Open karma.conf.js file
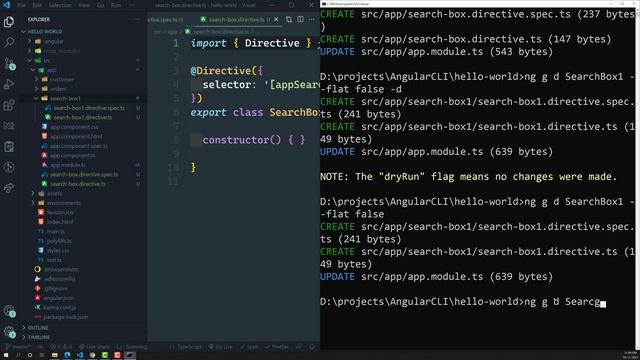 (60, 307)
